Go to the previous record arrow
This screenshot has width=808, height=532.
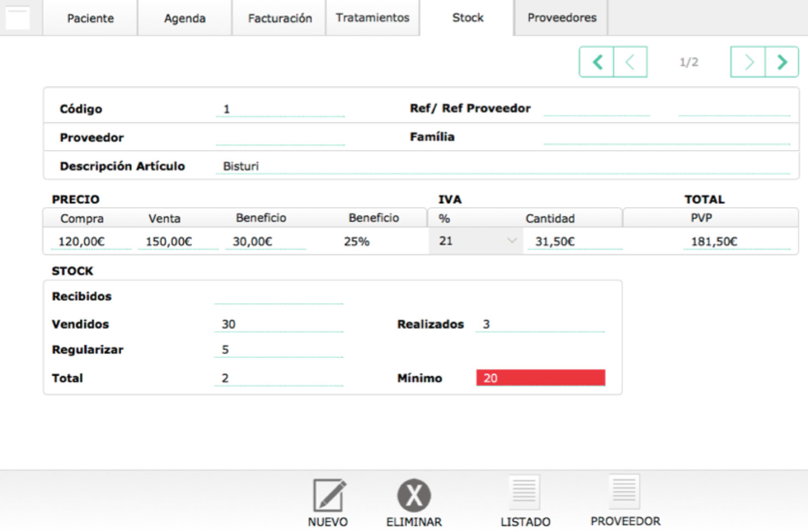[630, 62]
